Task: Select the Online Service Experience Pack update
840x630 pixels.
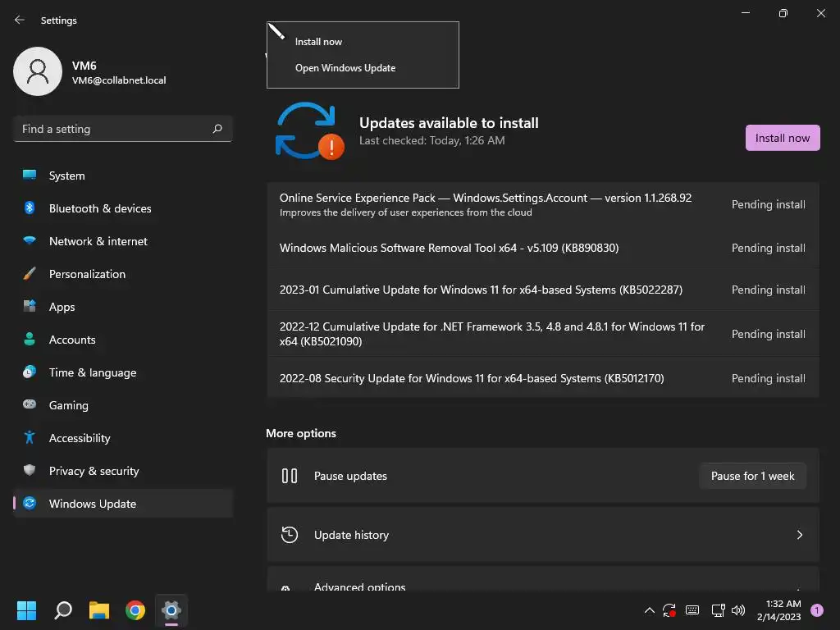Action: tap(543, 204)
